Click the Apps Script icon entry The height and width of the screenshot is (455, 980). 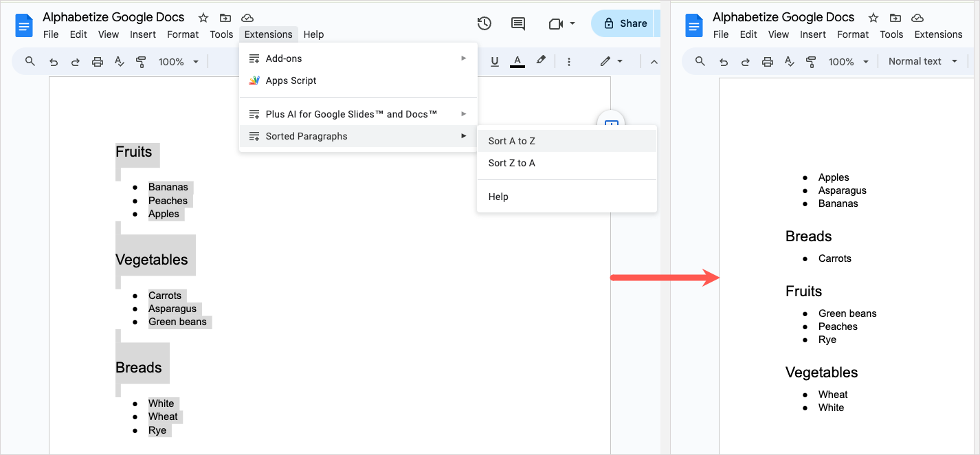[x=254, y=80]
